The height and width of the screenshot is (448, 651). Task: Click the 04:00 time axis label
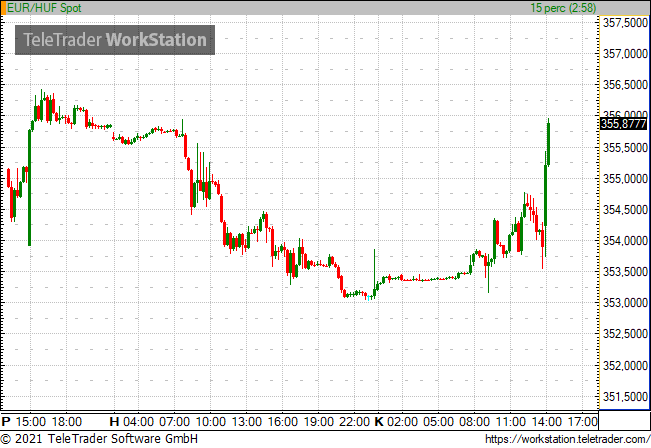(x=138, y=422)
